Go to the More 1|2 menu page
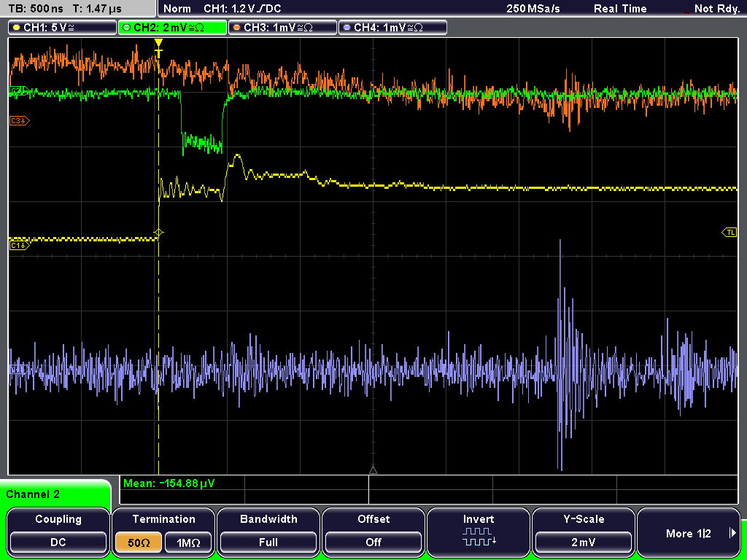Screen dimensions: 747x560 pos(689,533)
